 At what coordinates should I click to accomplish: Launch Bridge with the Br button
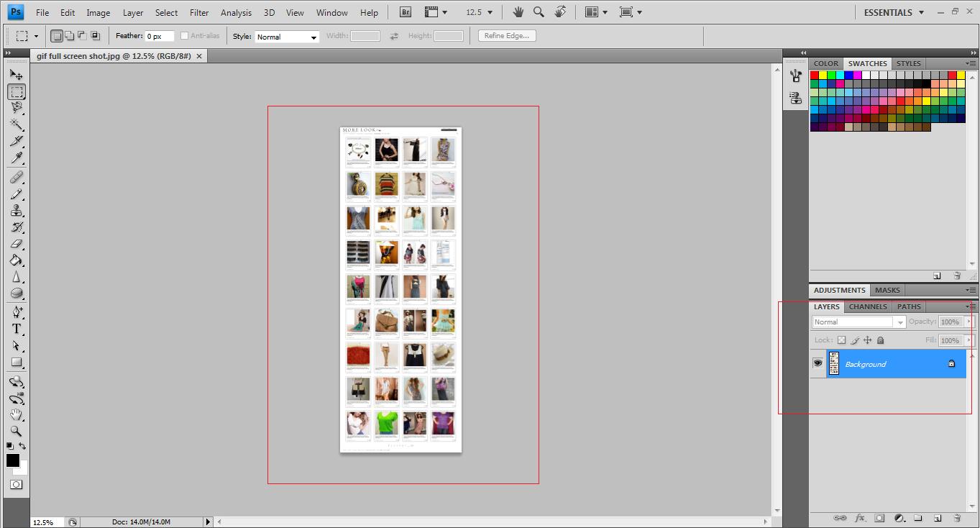(406, 12)
